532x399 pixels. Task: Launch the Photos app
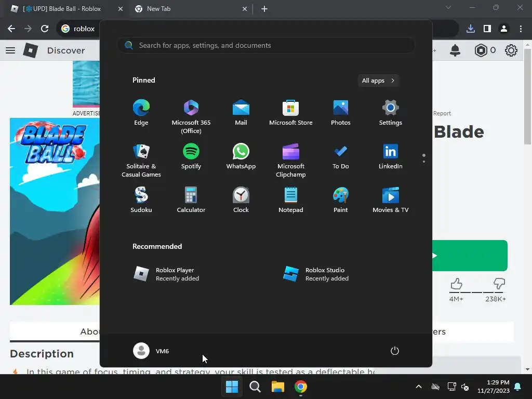click(341, 113)
